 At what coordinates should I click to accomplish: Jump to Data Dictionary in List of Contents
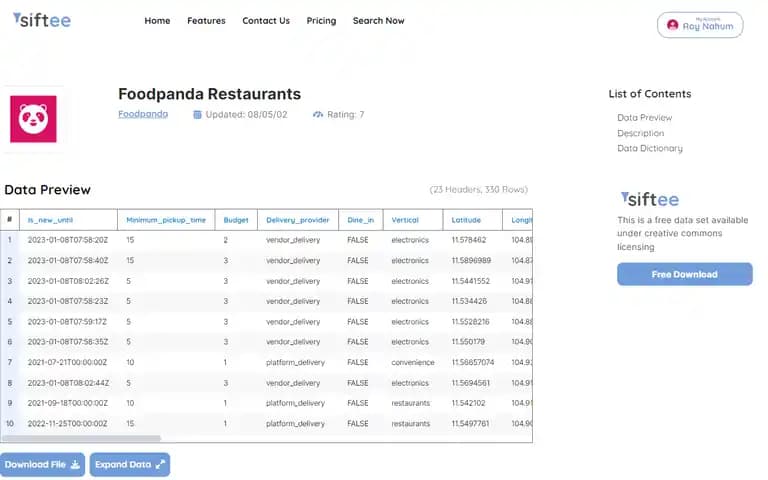[650, 148]
